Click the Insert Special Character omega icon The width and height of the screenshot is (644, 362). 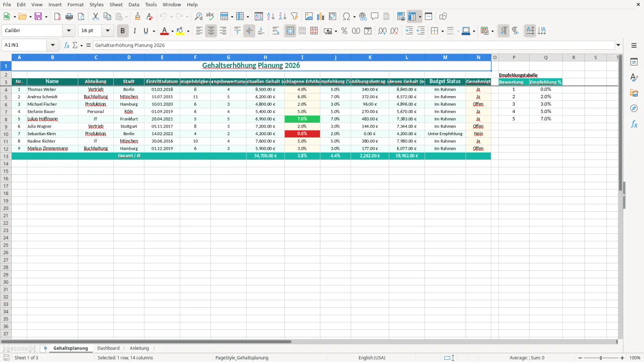347,17
